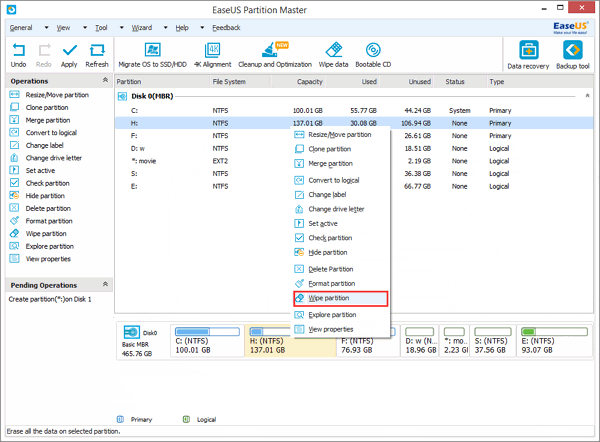Select the *: movie EXT2 partition row
600x442 pixels.
tap(354, 161)
